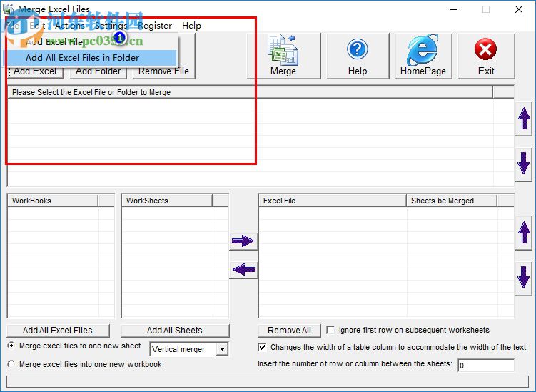Click the Remove All button
The image size is (536, 392).
(289, 331)
